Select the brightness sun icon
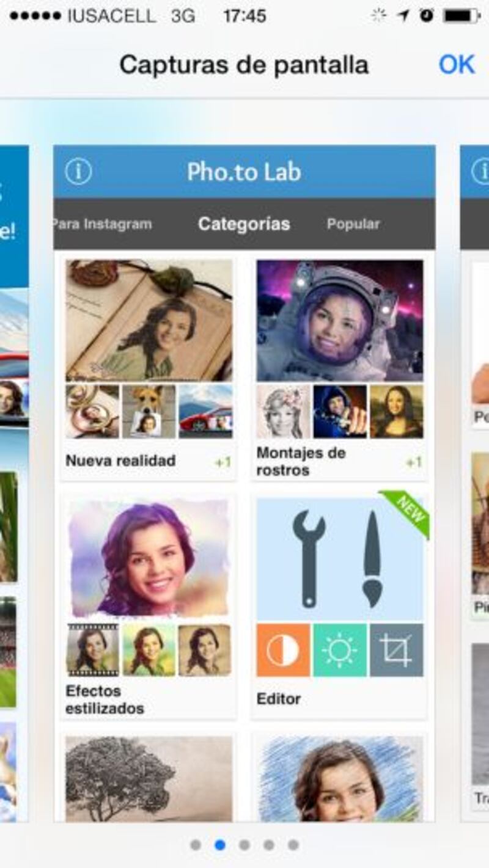This screenshot has height=868, width=489. tap(340, 650)
